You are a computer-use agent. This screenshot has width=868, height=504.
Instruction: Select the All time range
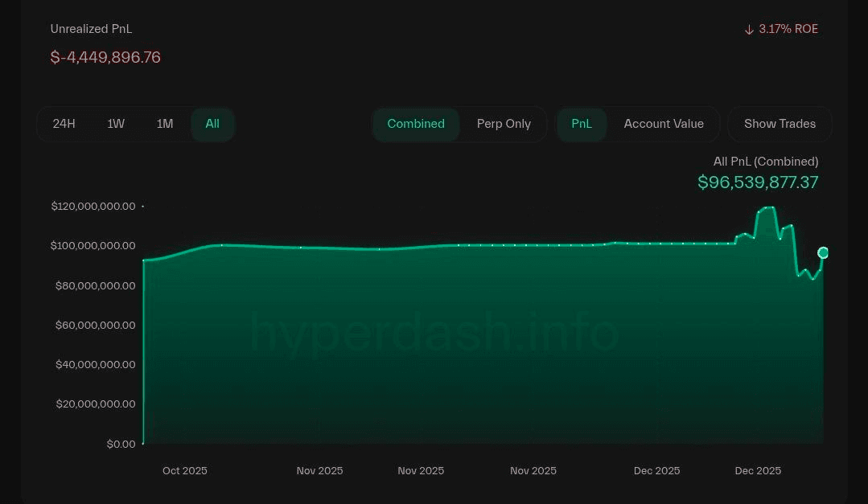coord(212,124)
